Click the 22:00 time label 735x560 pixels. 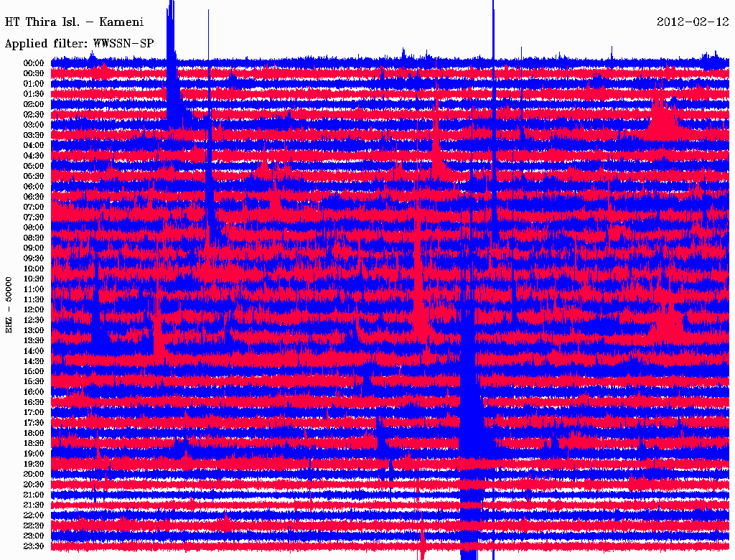coord(34,515)
